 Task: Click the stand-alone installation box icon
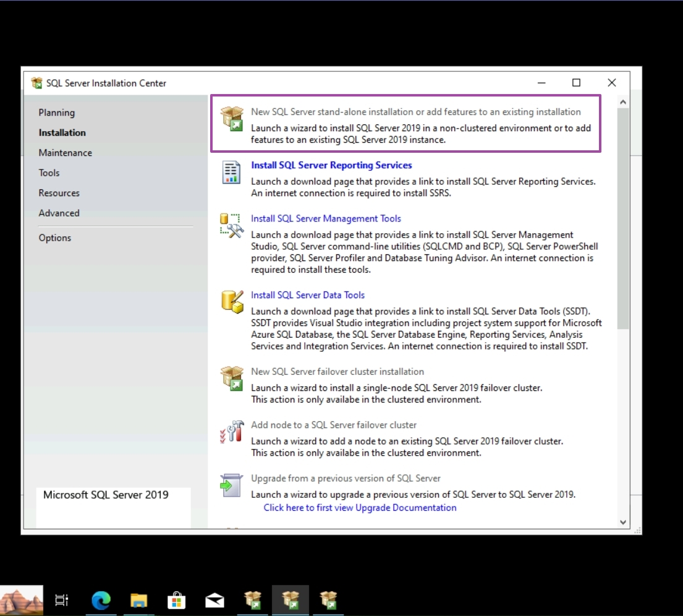232,118
